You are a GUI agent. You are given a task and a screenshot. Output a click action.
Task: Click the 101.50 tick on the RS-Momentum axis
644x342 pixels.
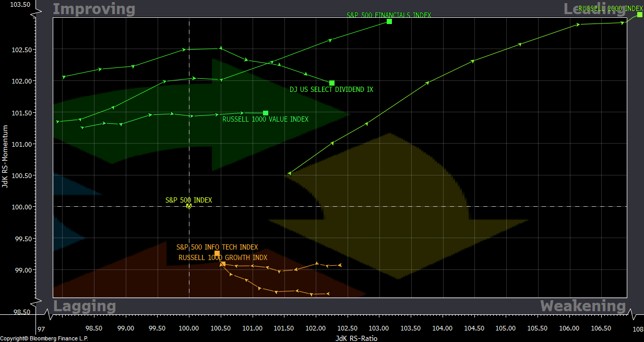pyautogui.click(x=21, y=113)
